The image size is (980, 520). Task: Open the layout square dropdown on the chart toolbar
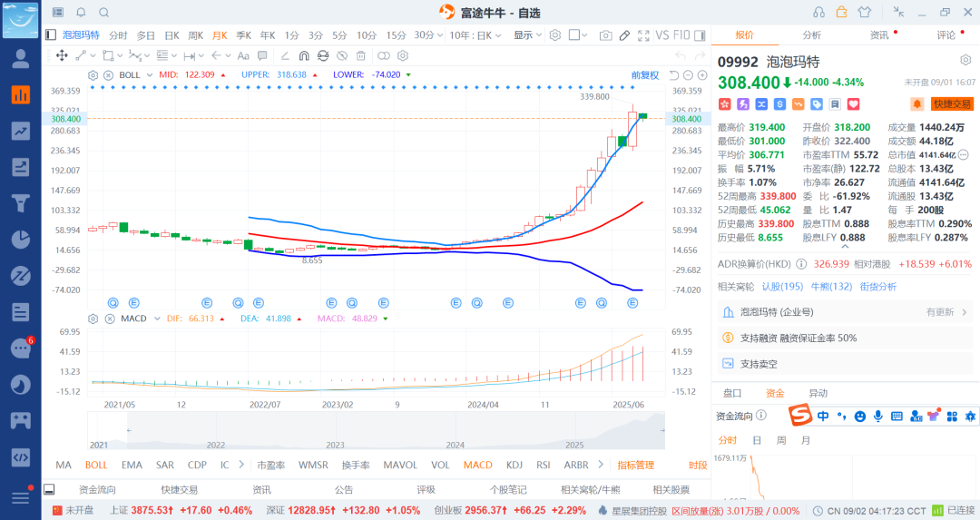[x=578, y=35]
